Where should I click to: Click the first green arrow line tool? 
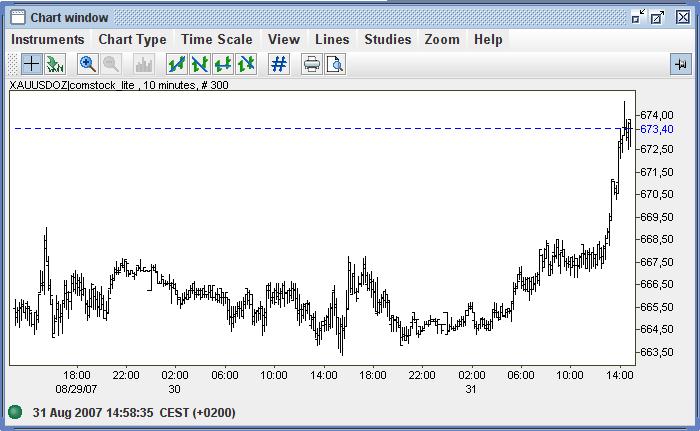point(177,64)
